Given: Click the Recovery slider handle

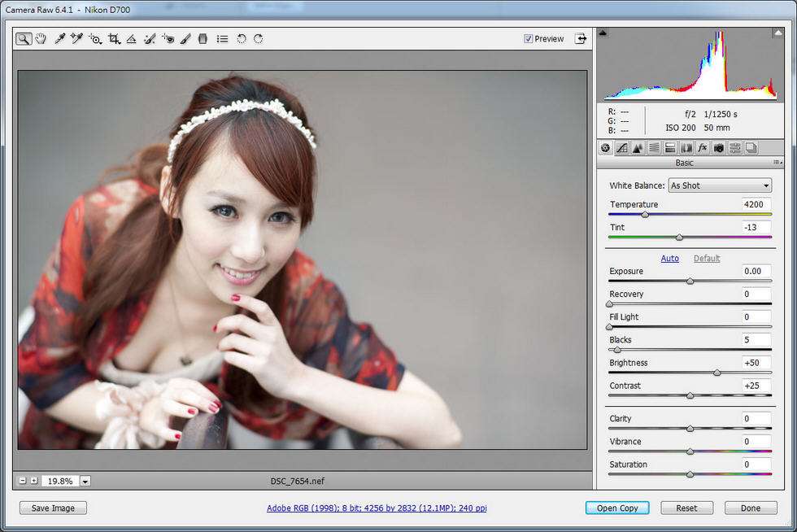Looking at the screenshot, I should [x=609, y=304].
